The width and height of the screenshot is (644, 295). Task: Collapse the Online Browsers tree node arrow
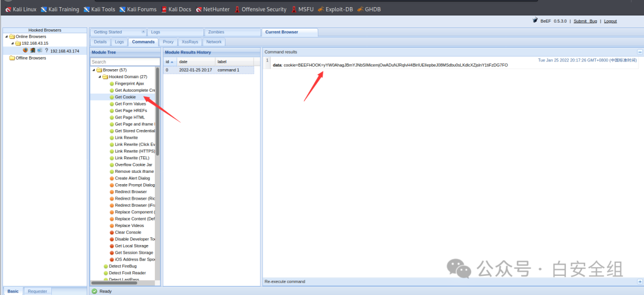click(x=6, y=36)
